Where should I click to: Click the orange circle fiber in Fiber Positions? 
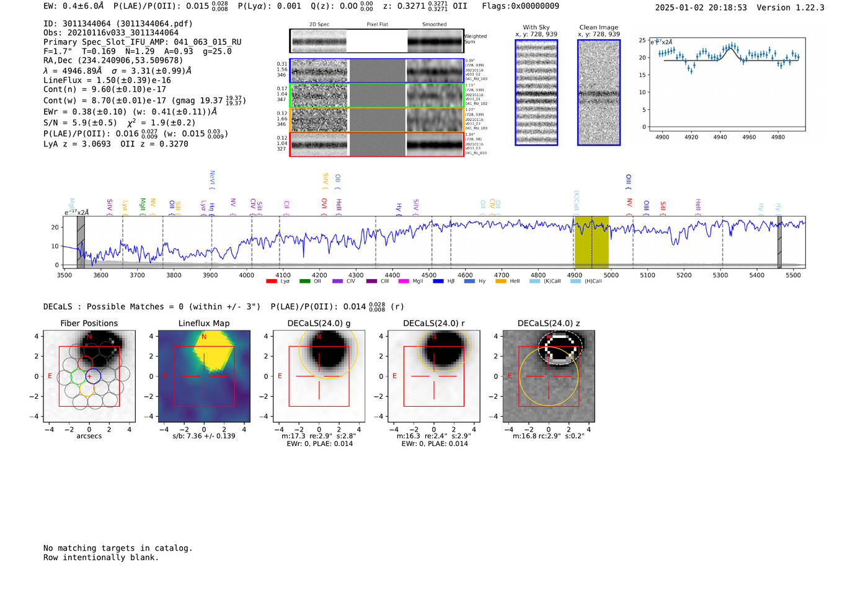[86, 389]
